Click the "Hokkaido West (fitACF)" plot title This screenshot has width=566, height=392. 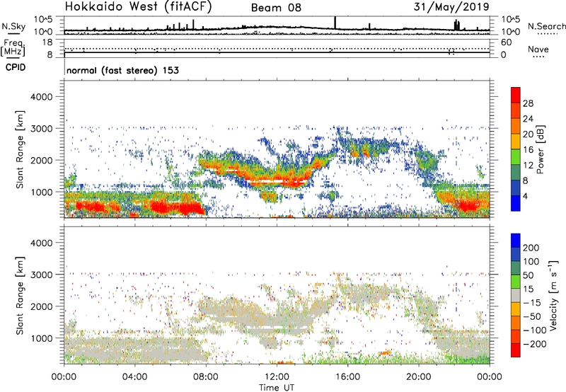tap(138, 7)
